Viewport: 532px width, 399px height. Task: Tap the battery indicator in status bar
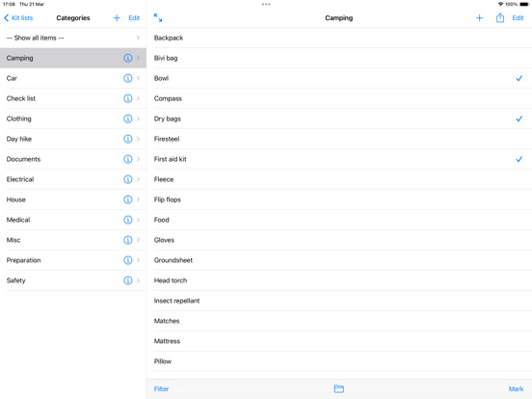524,5
